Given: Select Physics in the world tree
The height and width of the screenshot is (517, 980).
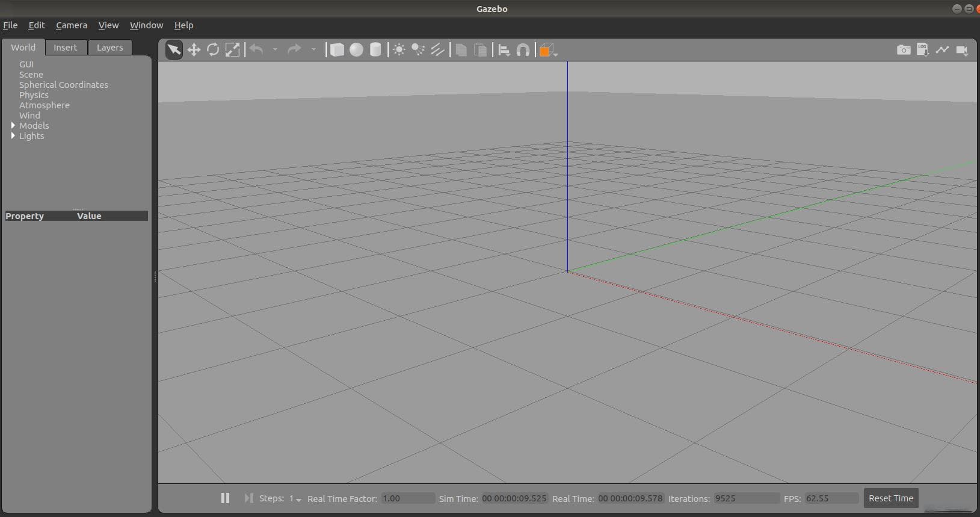Looking at the screenshot, I should [x=34, y=95].
